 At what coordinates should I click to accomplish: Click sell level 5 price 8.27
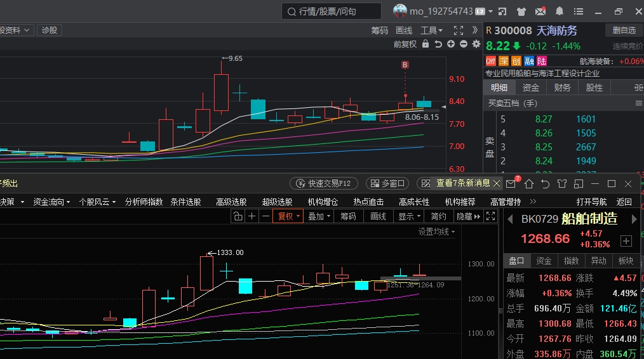click(x=544, y=119)
